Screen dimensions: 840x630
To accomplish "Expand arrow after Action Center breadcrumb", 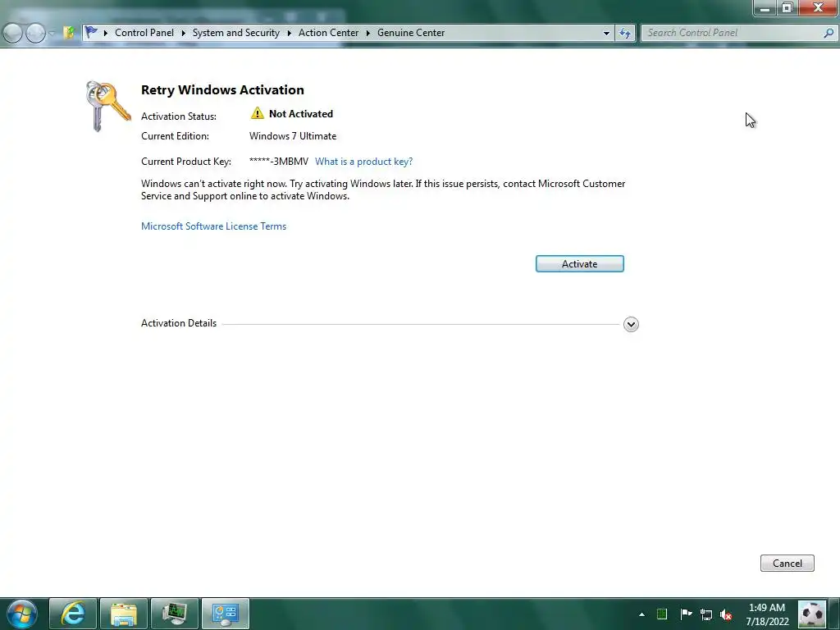I will click(368, 33).
